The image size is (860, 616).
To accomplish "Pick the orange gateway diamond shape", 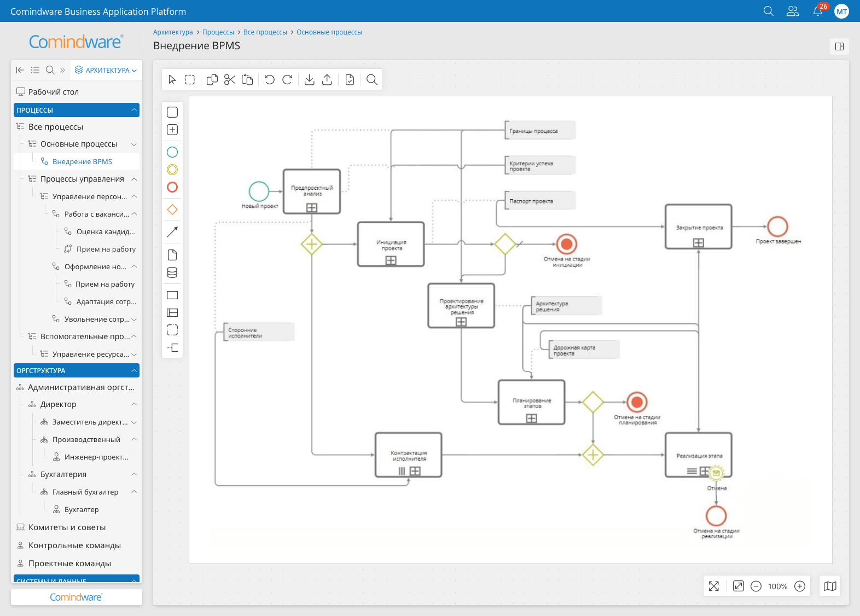I will click(x=172, y=210).
